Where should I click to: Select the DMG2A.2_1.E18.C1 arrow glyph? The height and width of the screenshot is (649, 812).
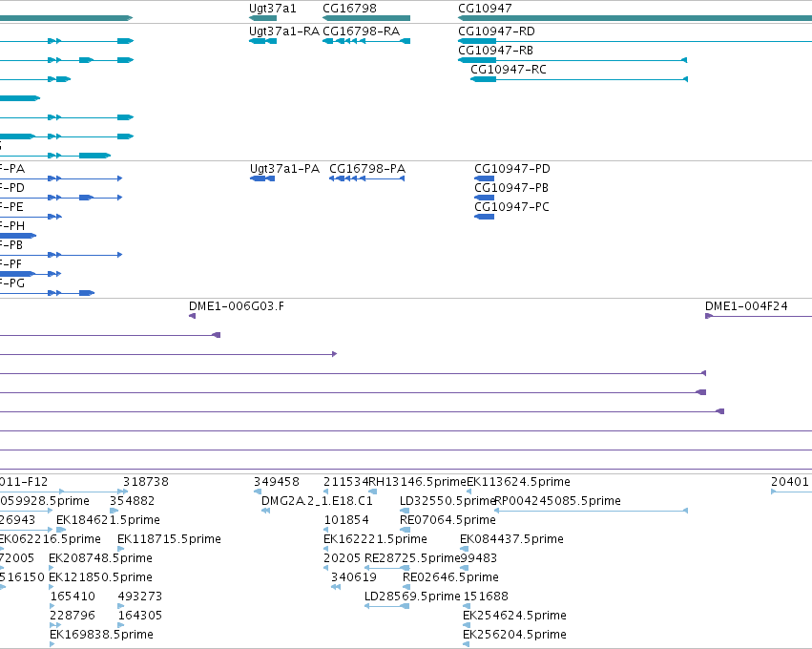coord(265,511)
